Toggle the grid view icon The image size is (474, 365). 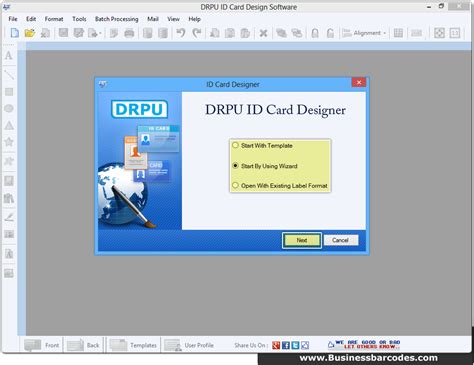pyautogui.click(x=398, y=33)
